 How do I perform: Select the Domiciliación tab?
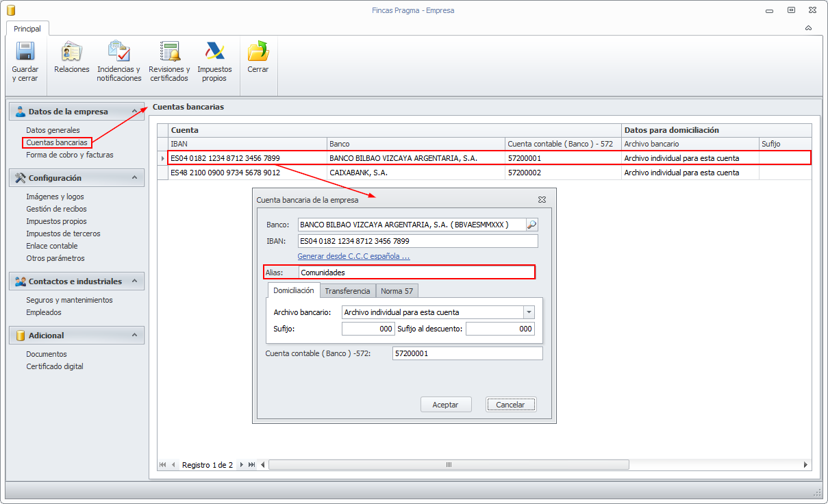294,290
